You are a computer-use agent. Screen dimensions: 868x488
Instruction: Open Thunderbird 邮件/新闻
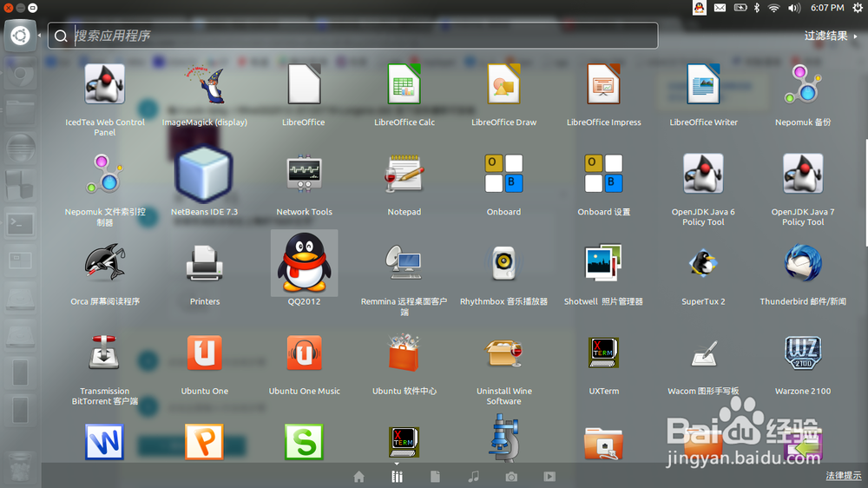tap(803, 262)
